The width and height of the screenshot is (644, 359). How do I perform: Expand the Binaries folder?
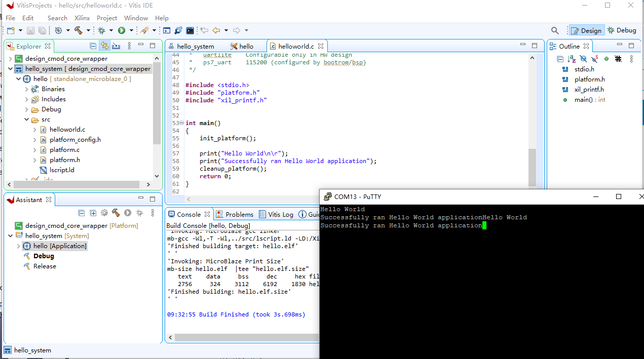[27, 89]
